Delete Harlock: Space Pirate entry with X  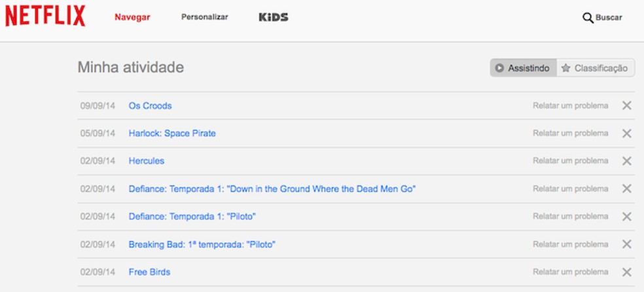(626, 134)
